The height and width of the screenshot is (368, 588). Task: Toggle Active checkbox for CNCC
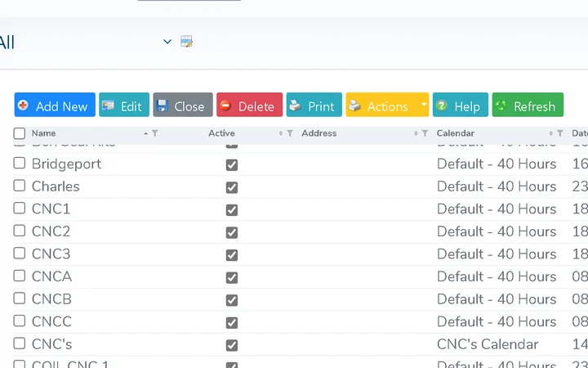click(x=232, y=322)
